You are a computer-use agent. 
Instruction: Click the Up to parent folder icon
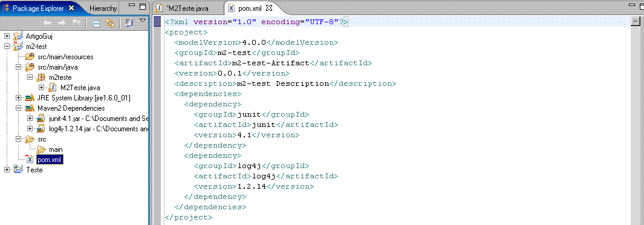[x=76, y=23]
